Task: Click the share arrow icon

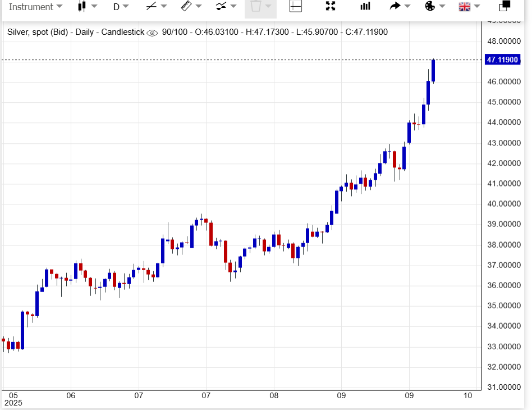Action: 395,6
